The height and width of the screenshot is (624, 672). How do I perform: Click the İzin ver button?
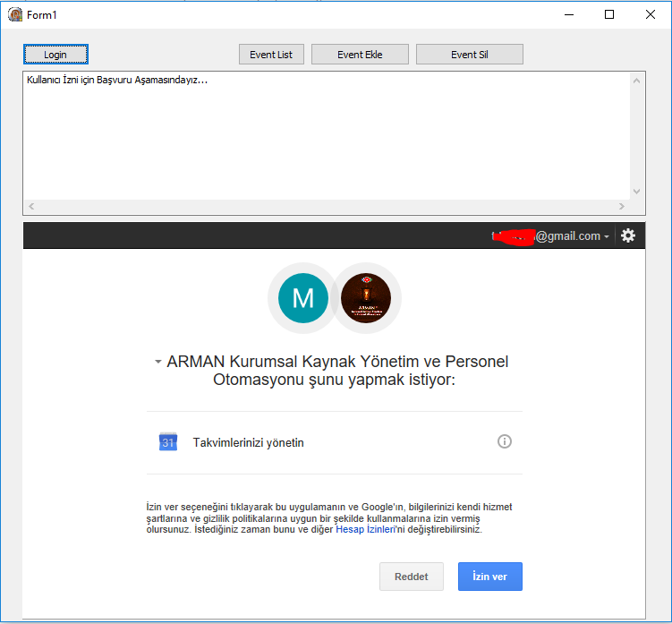tap(489, 577)
